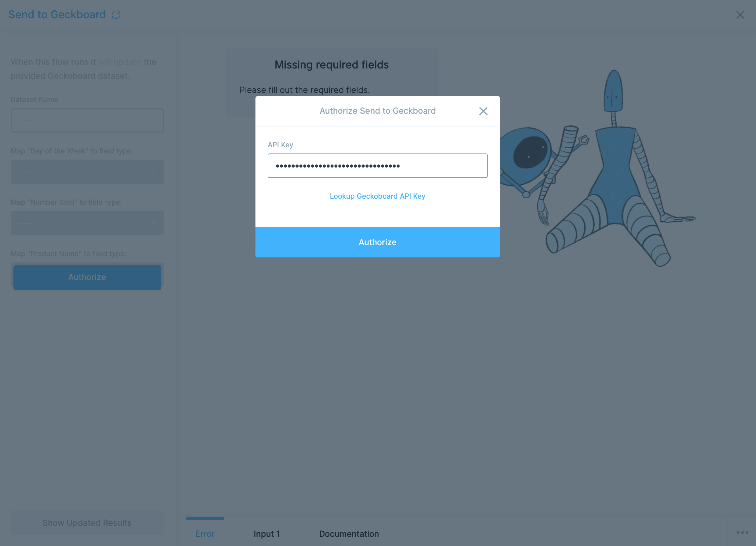This screenshot has height=546, width=756.
Task: Click the 'API Key' label
Action: click(280, 145)
